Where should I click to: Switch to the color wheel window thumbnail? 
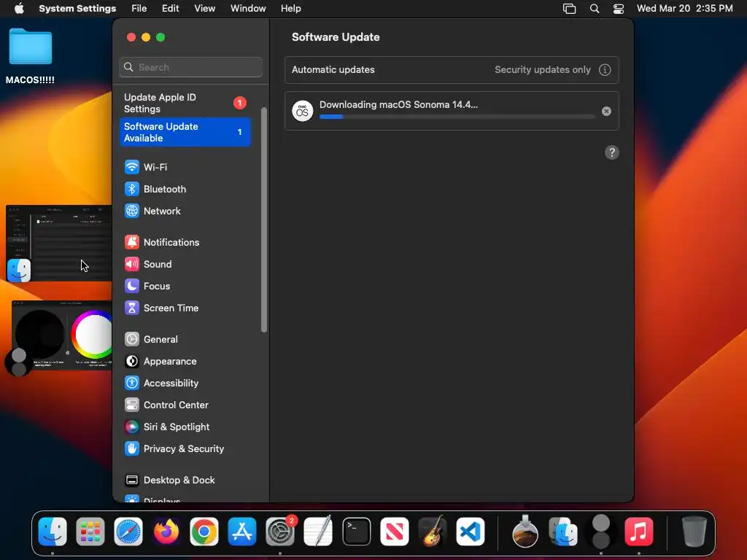coord(62,335)
